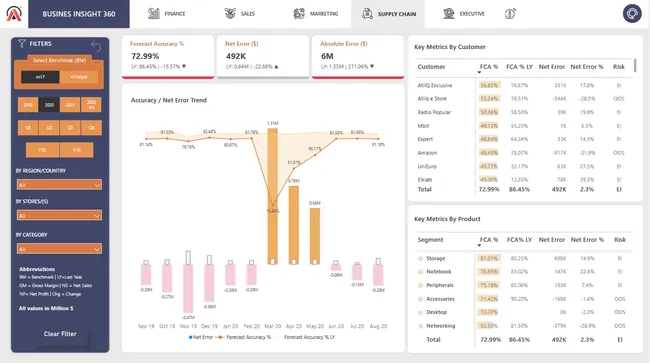Select the Amazon customer row

coord(524,153)
